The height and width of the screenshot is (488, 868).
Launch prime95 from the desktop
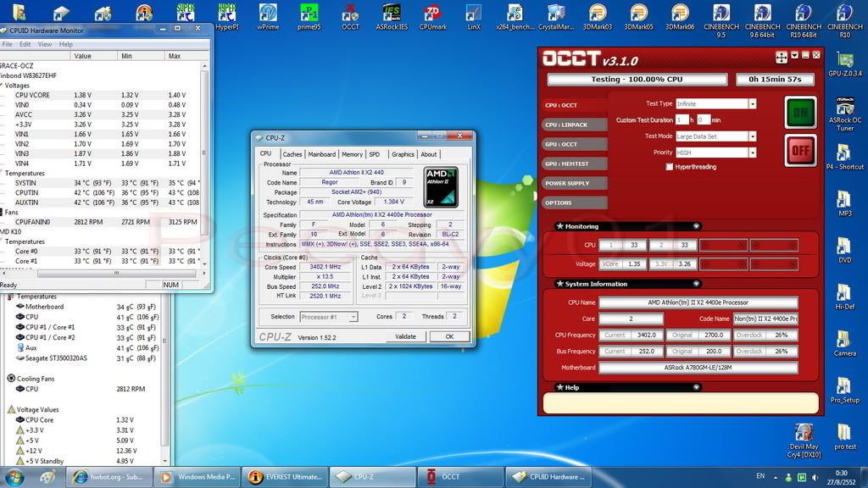click(x=309, y=17)
